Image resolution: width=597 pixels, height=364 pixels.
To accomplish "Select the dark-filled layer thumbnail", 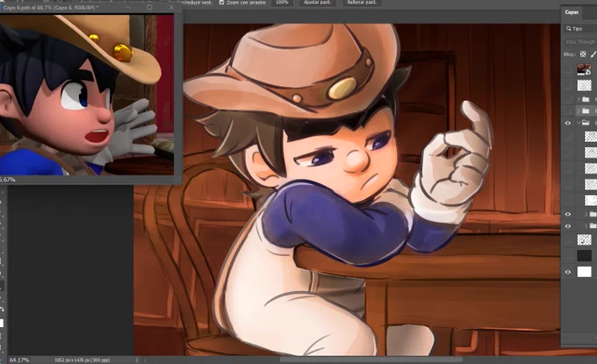I will (x=584, y=255).
